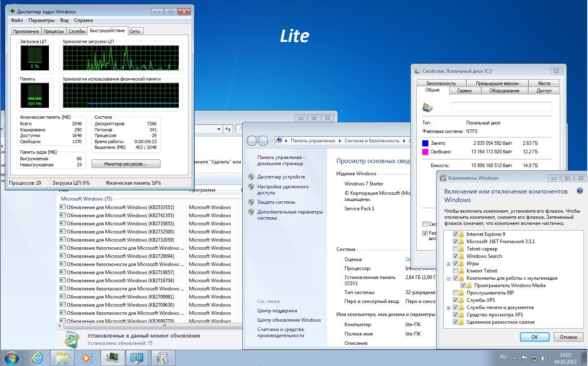Open the Start menu orb
This screenshot has width=588, height=366.
11,358
